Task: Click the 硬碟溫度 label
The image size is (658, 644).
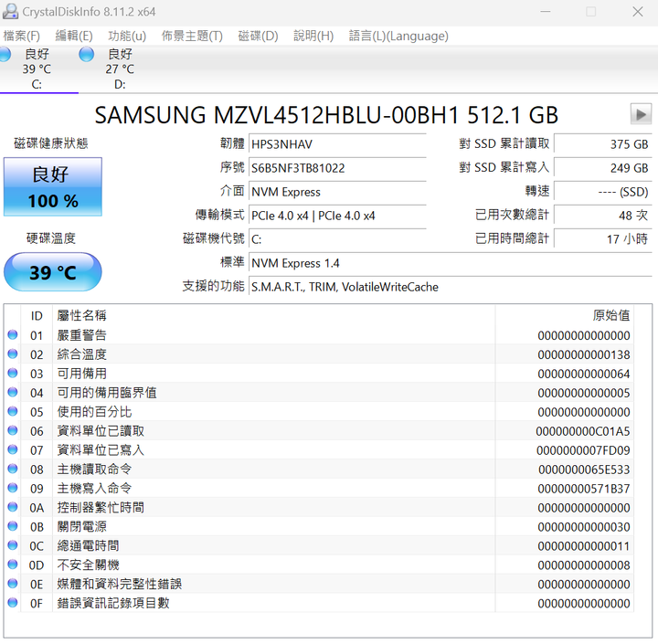Action: (51, 238)
